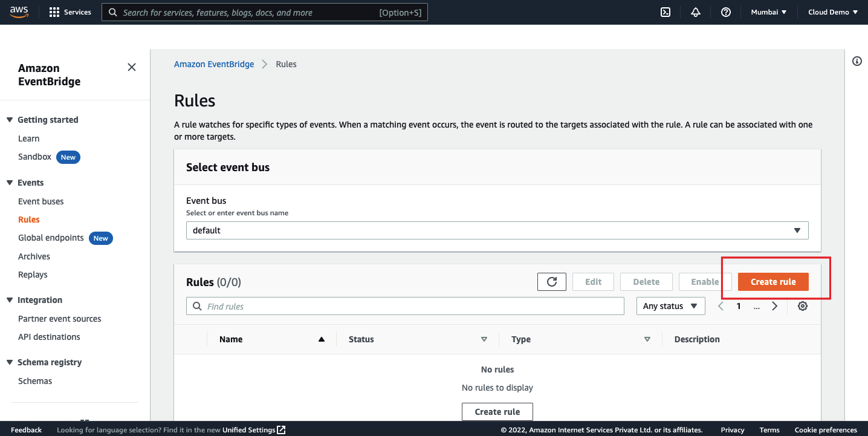Open Cookie preferences
The width and height of the screenshot is (868, 436).
(826, 430)
